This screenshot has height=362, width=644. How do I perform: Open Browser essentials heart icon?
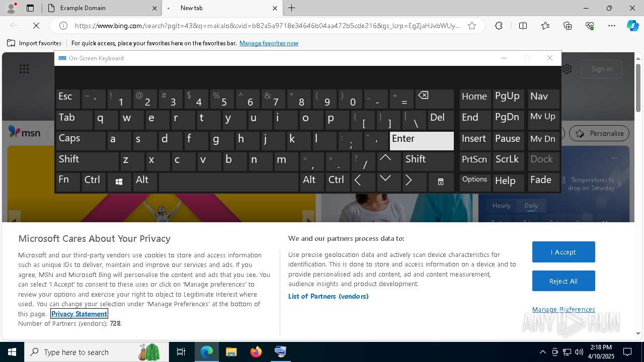tap(590, 26)
